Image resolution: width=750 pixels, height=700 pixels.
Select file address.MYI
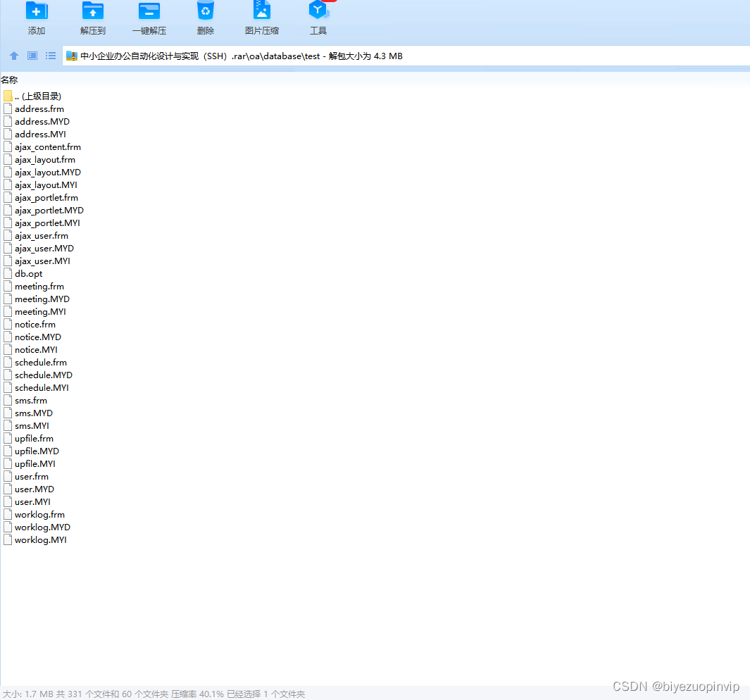[40, 134]
